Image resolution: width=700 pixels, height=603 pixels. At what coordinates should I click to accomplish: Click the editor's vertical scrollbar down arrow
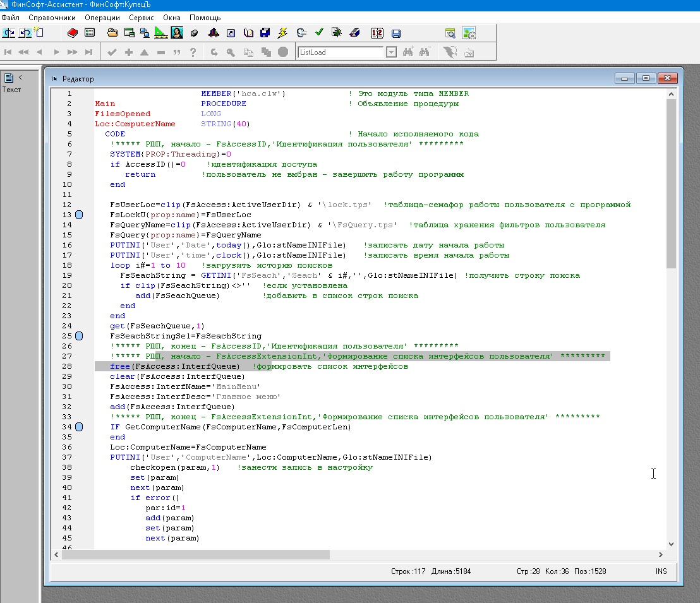(671, 544)
